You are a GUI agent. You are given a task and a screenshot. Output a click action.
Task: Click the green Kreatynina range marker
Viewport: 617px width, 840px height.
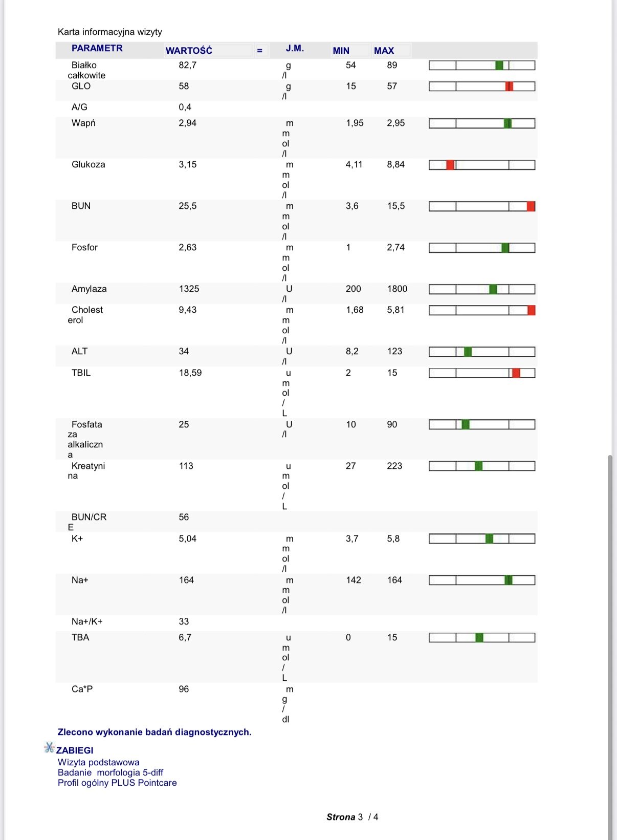(x=478, y=466)
